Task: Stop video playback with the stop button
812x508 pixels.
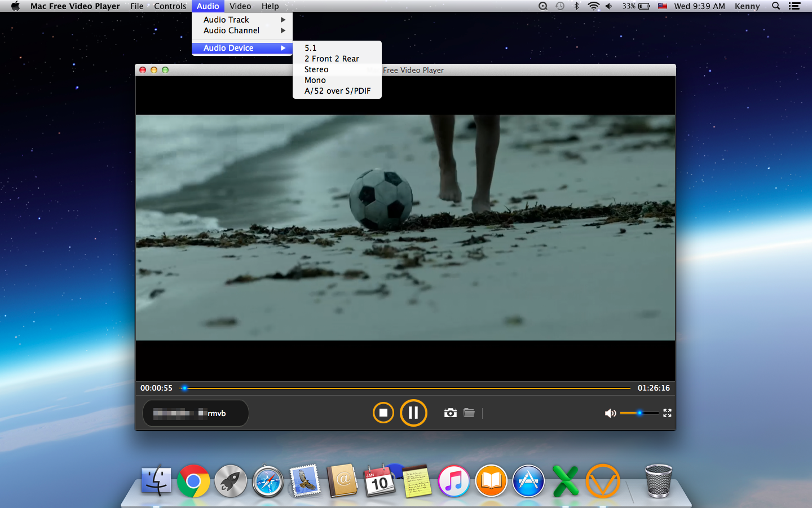Action: point(383,413)
